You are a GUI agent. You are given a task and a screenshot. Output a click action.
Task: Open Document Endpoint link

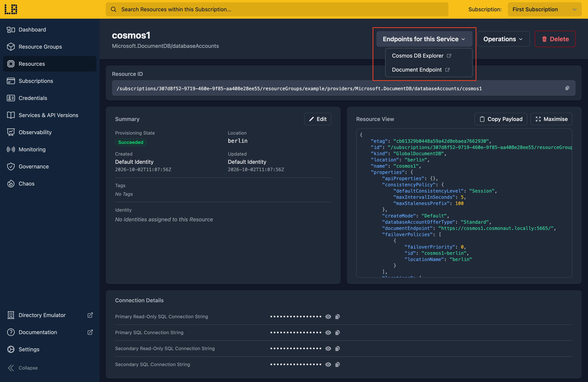click(x=421, y=70)
